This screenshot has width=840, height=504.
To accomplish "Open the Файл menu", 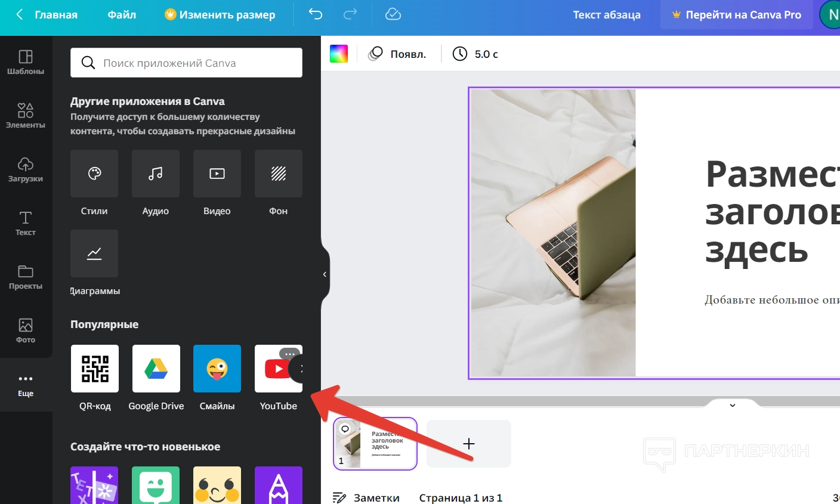I will (122, 15).
